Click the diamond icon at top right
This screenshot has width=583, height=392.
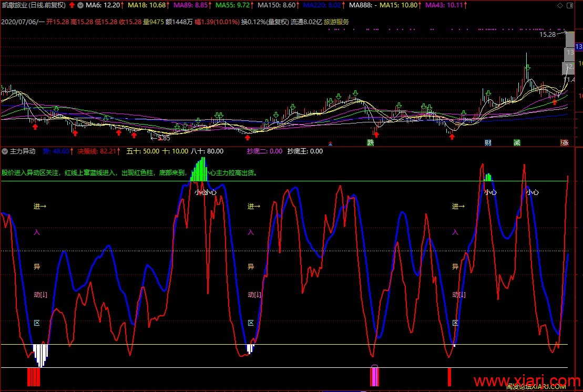point(560,5)
